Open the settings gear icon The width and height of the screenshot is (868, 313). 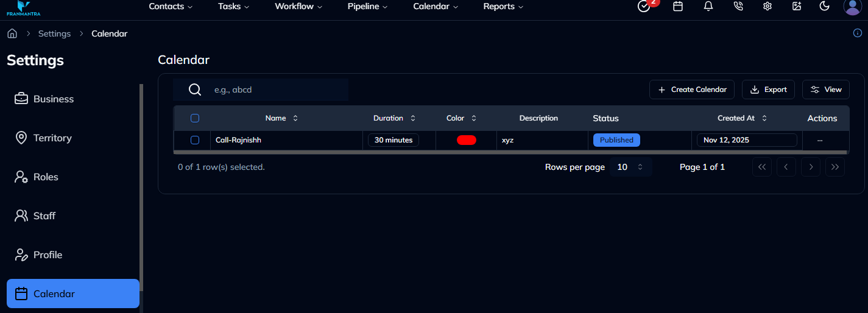[767, 6]
